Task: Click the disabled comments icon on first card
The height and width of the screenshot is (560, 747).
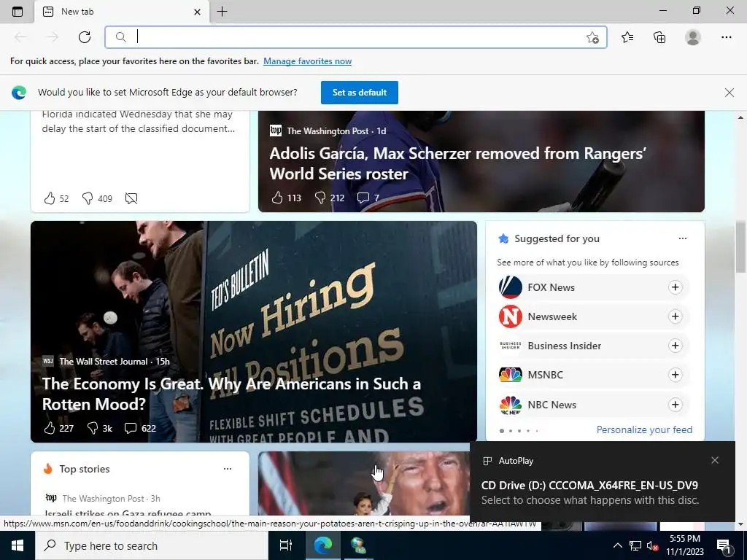Action: (x=131, y=198)
